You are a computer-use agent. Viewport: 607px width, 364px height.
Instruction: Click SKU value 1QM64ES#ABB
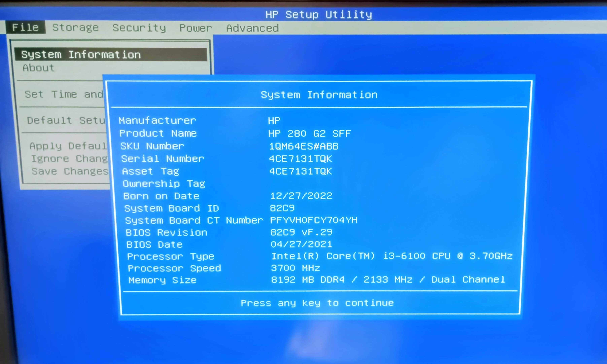304,146
